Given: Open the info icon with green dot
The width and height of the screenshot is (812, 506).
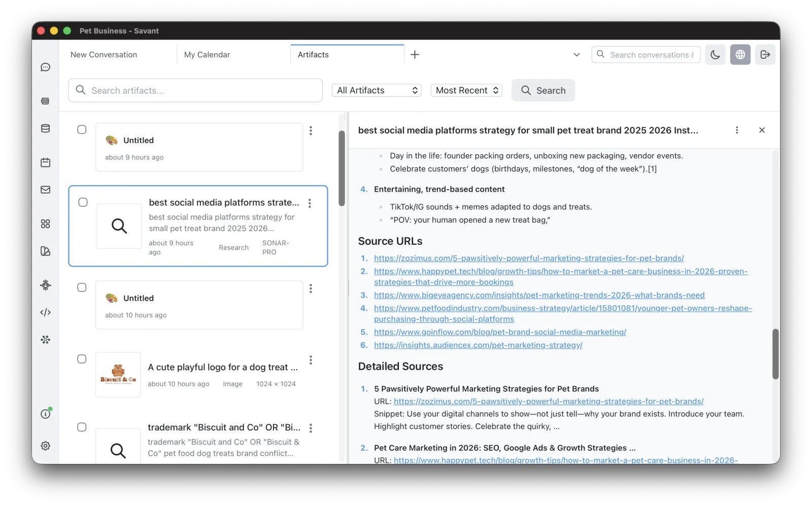Looking at the screenshot, I should [x=46, y=414].
